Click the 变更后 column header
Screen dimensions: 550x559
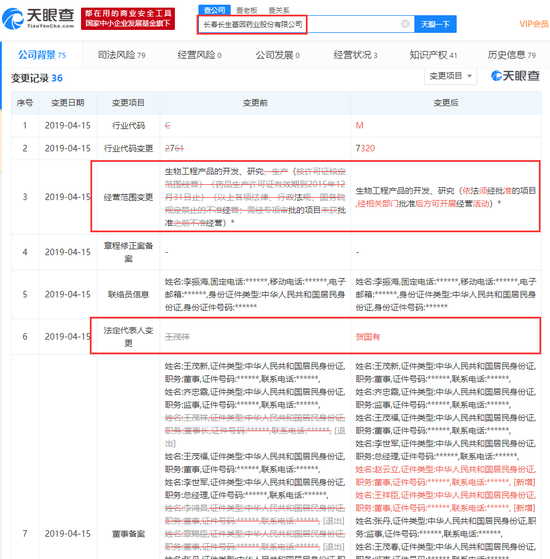(446, 103)
